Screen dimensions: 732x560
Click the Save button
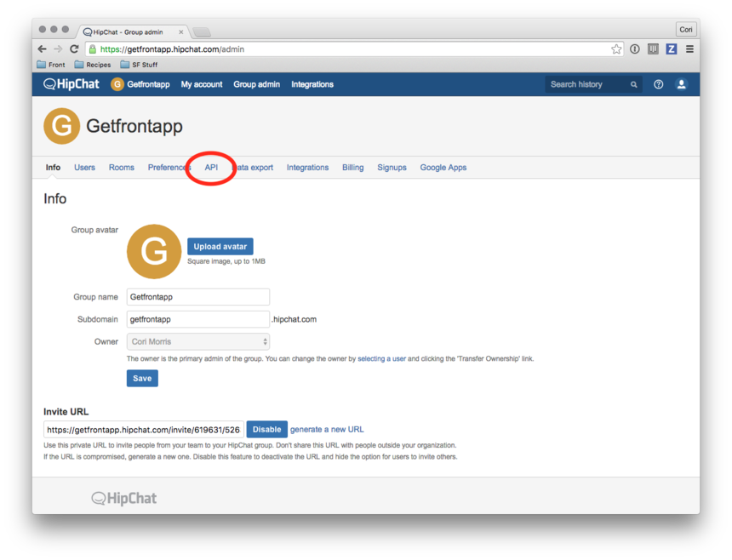click(142, 379)
